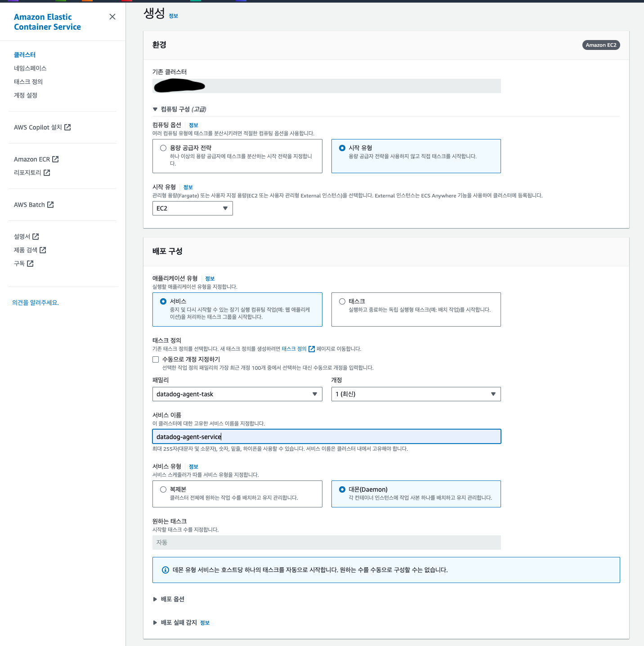The height and width of the screenshot is (646, 644).
Task: Open the 정보 link beside 배포 실패 감지
Action: (x=205, y=623)
